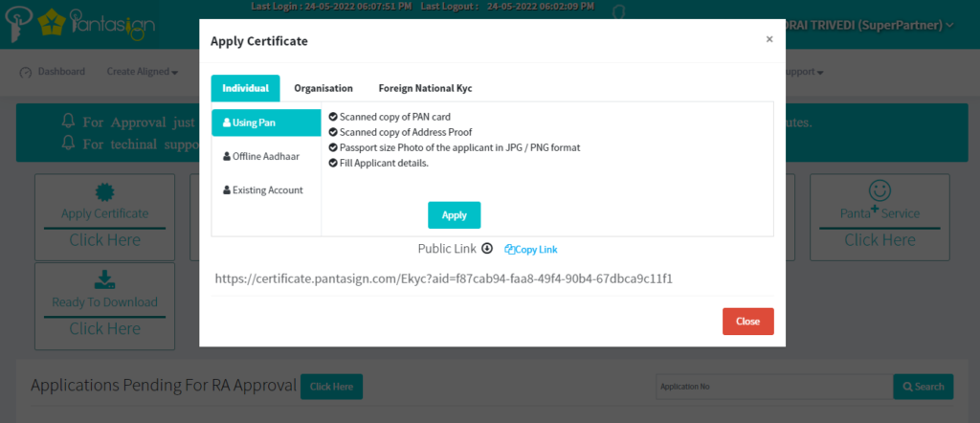
Task: Open the SuperPartner user account dropdown
Action: coord(870,25)
